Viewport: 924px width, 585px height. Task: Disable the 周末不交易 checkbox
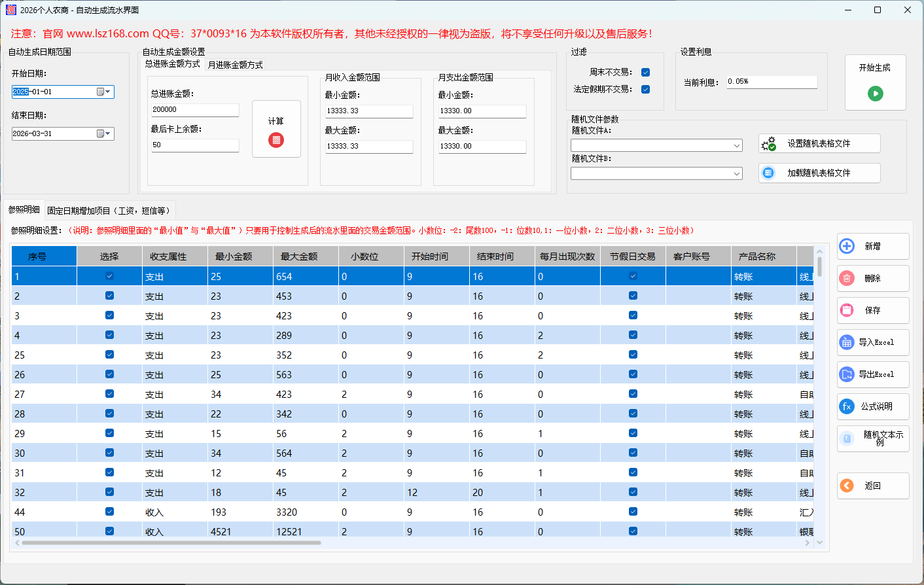(645, 72)
